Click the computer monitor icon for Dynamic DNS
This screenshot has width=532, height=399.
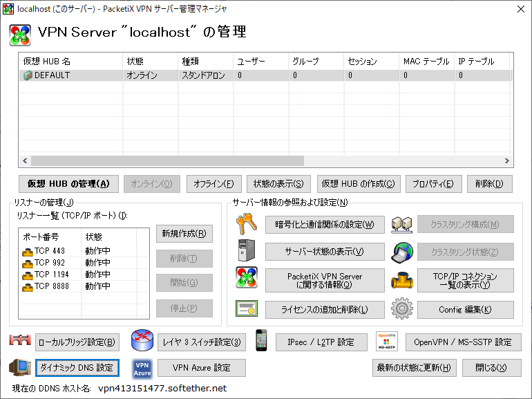click(x=20, y=368)
